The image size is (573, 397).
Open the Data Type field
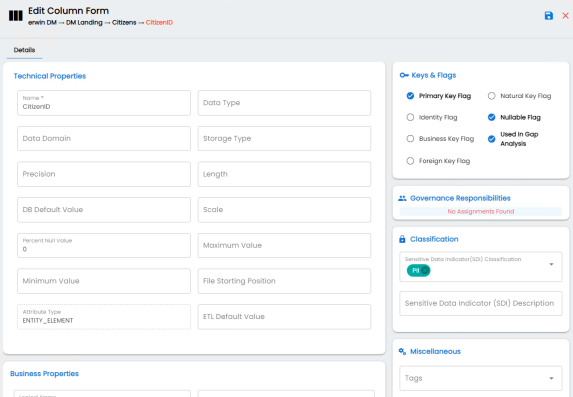click(x=284, y=103)
